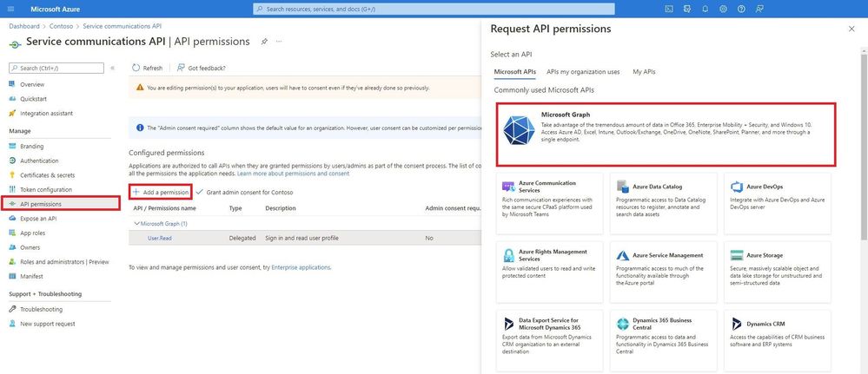Switch to My APIs tab

[x=644, y=72]
